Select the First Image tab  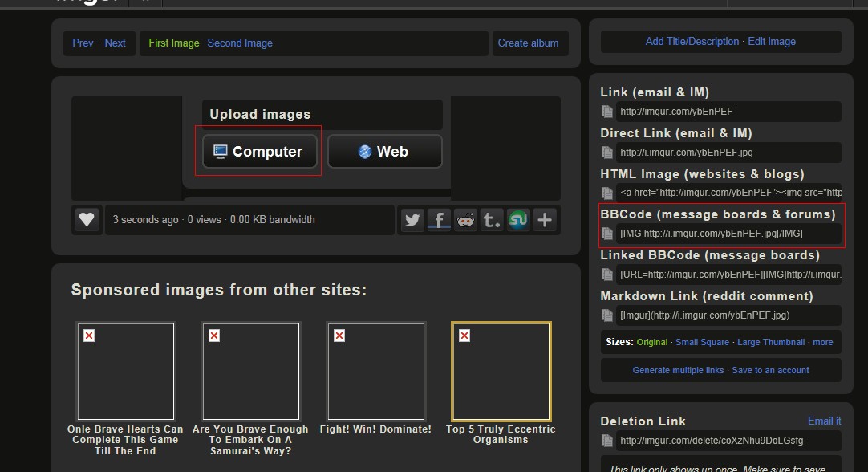point(174,43)
